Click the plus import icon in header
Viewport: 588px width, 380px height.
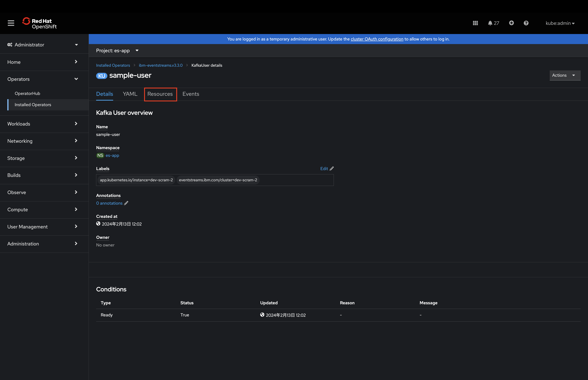coord(511,23)
